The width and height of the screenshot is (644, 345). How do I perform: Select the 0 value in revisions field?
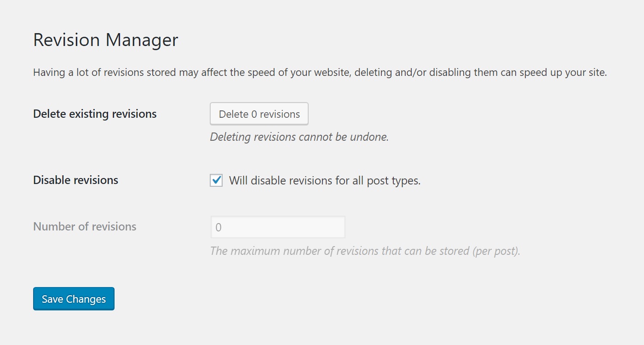click(218, 227)
